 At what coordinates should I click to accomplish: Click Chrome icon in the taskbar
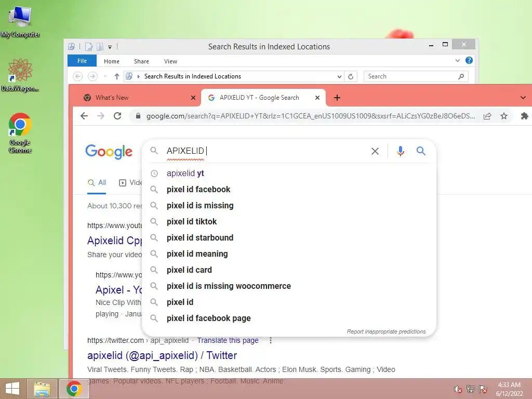point(74,389)
